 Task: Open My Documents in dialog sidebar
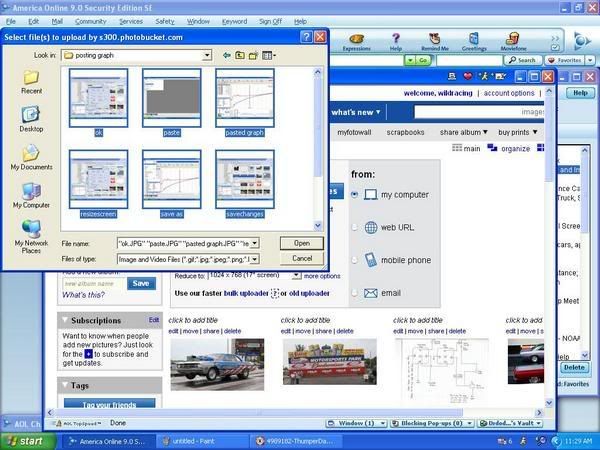[31, 157]
